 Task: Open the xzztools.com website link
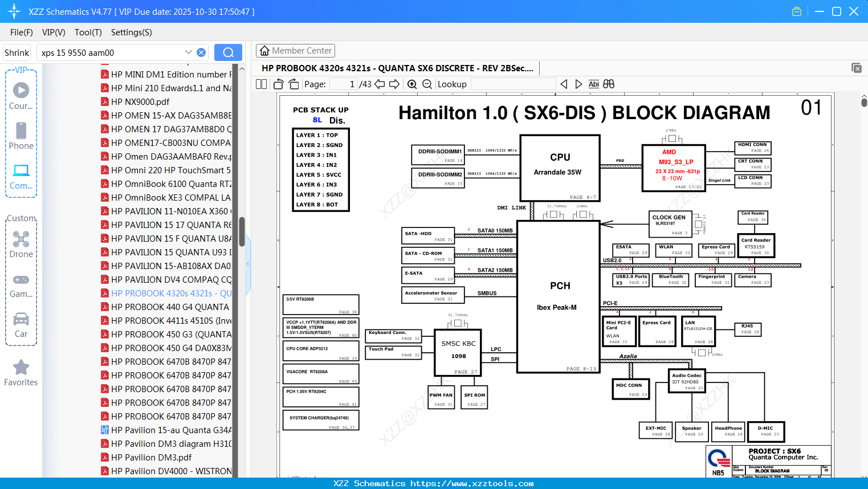472,483
